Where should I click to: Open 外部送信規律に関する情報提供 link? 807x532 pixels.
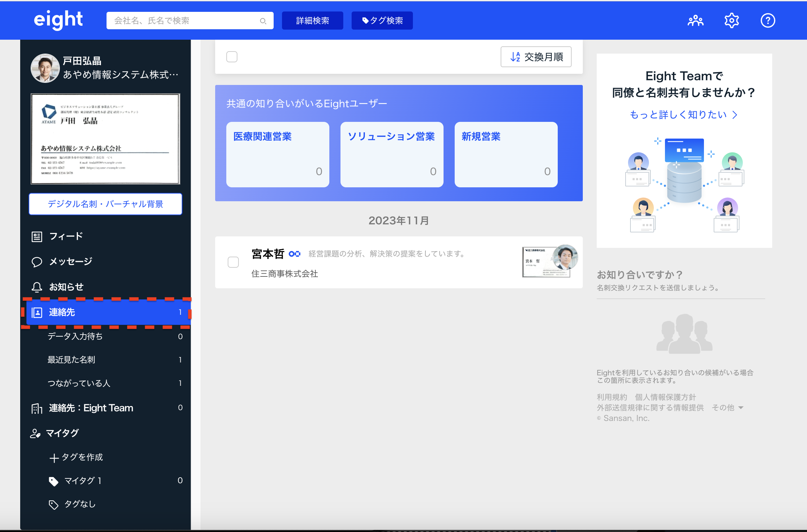click(x=650, y=408)
